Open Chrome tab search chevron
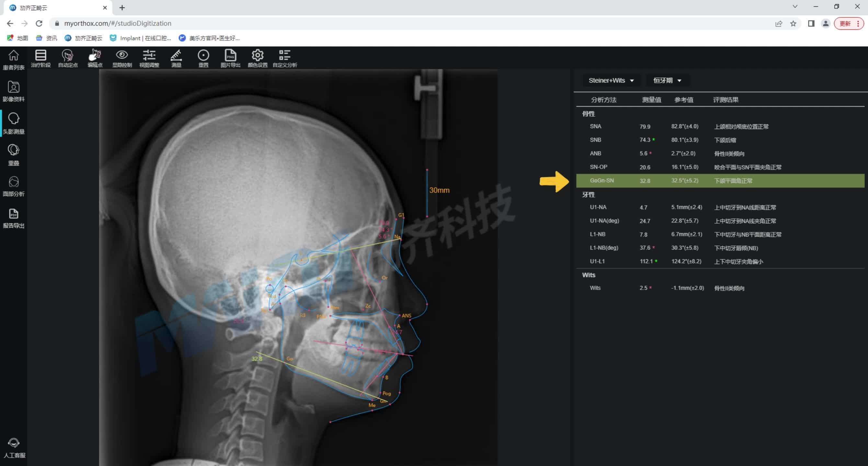This screenshot has width=868, height=466. click(x=795, y=7)
